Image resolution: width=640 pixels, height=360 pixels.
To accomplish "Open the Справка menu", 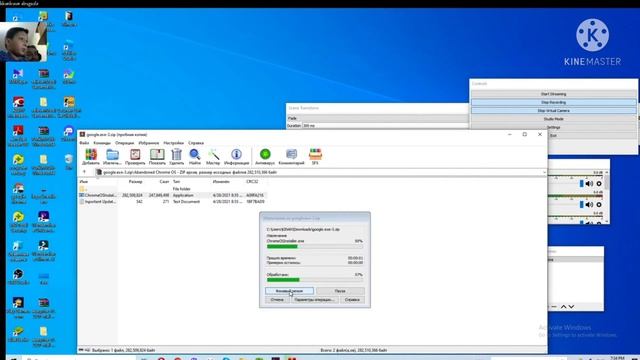I will click(x=196, y=143).
